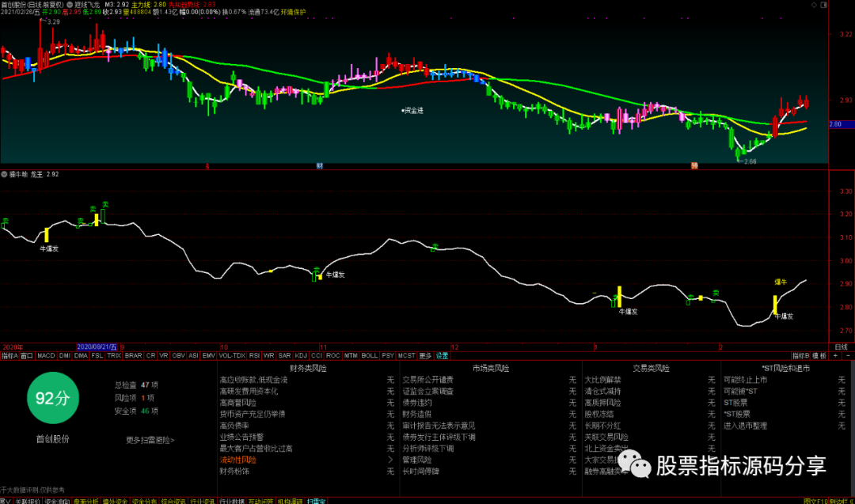855x504 pixels.
Task: Click the 财务类风险 column header
Action: [308, 369]
